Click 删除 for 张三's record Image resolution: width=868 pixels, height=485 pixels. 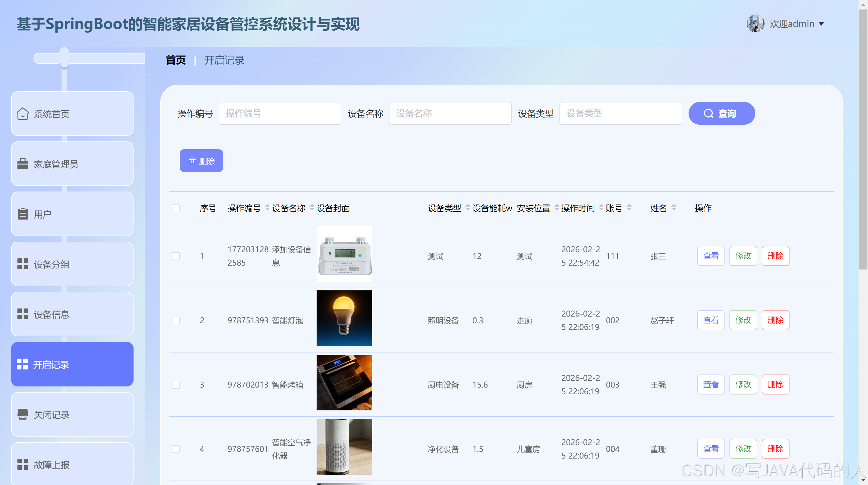click(x=776, y=256)
